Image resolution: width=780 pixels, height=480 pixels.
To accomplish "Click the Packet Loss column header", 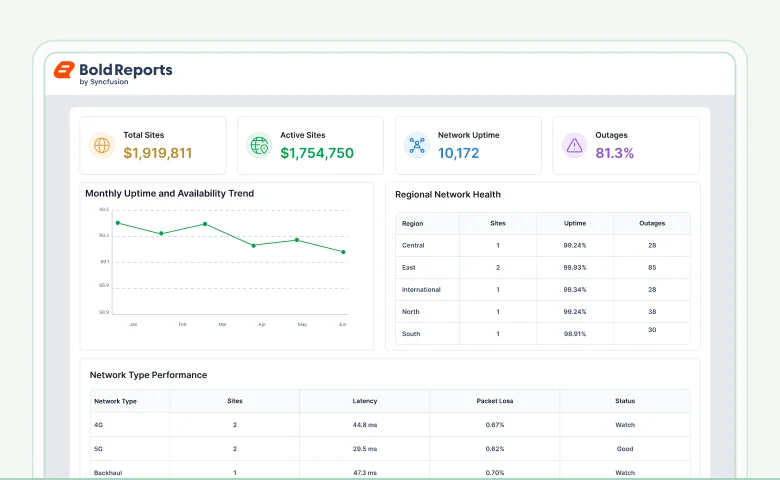I will [x=494, y=401].
